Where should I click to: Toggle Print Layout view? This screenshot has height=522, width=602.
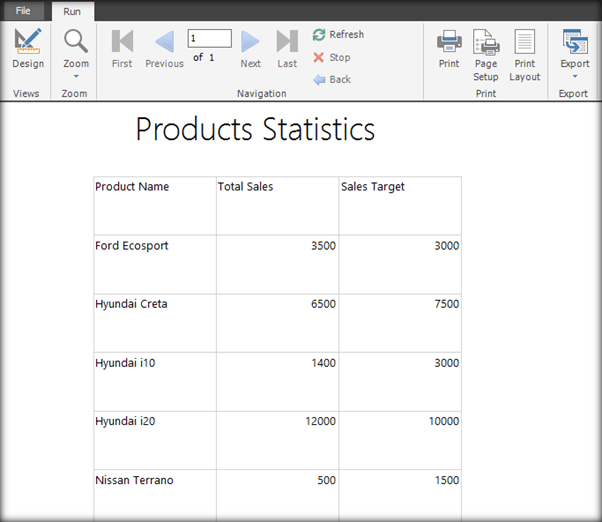point(525,55)
